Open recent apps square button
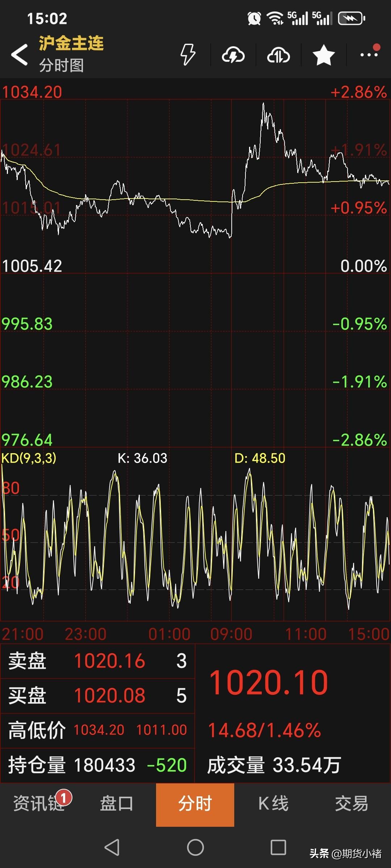 tap(278, 847)
